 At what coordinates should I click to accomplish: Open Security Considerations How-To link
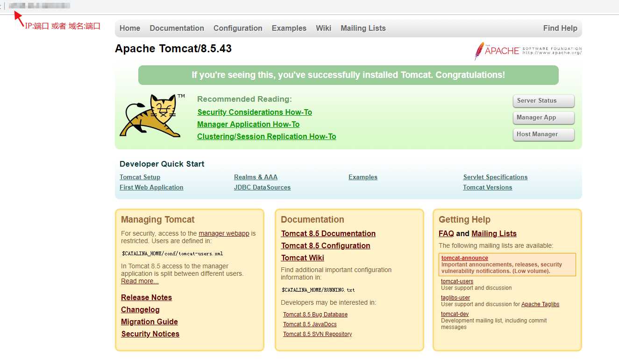pyautogui.click(x=255, y=112)
